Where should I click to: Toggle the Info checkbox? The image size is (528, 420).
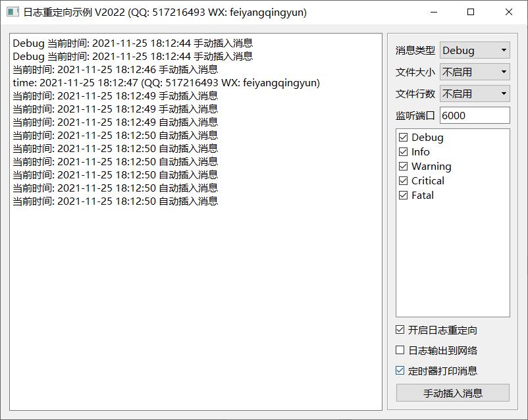coord(404,152)
